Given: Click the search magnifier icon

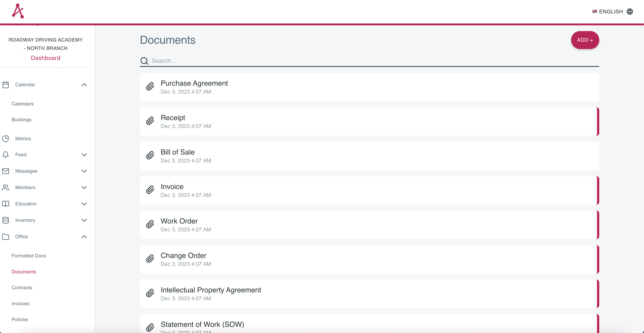Looking at the screenshot, I should (144, 61).
